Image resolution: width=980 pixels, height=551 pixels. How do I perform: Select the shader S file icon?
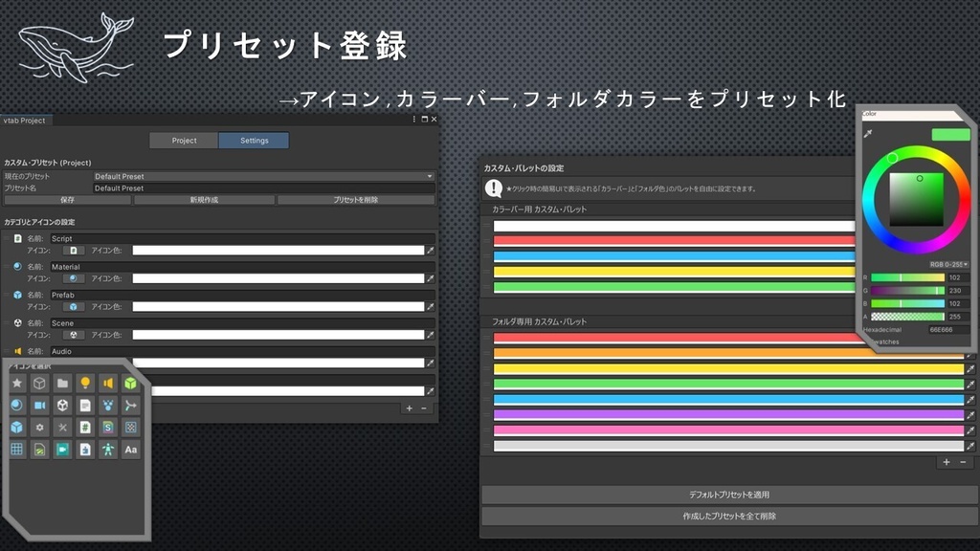pos(108,428)
